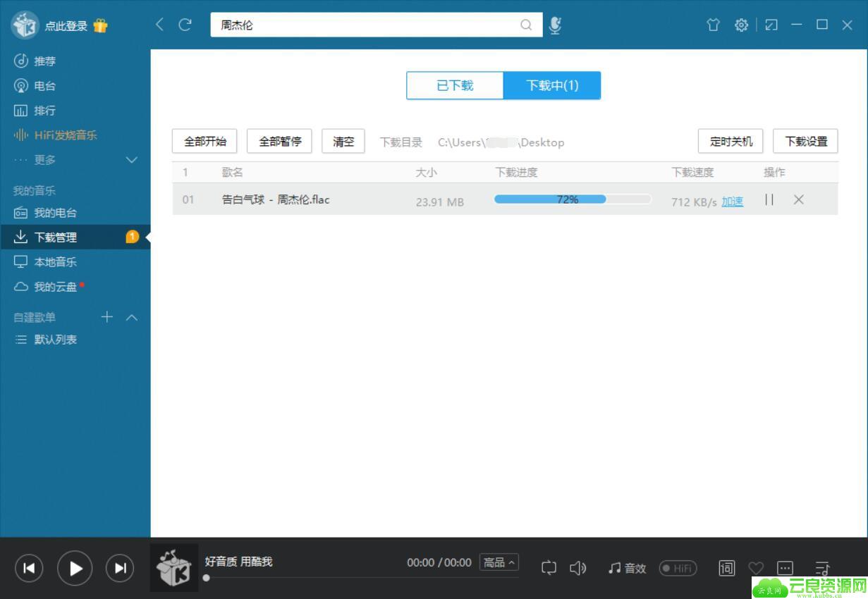Toggle the HiFi switch
This screenshot has height=599, width=868.
678,568
